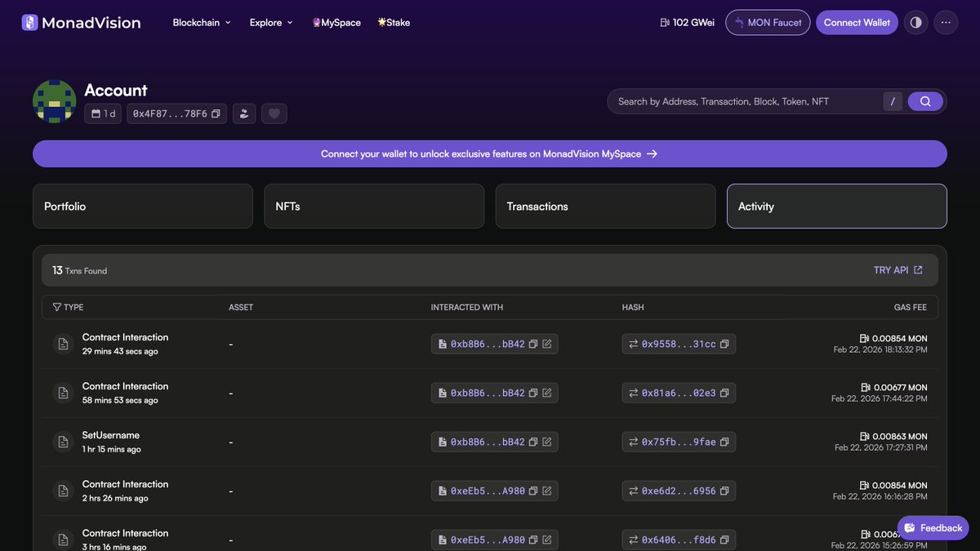980x551 pixels.
Task: Click the document icon of the SetUsername row
Action: (x=63, y=442)
